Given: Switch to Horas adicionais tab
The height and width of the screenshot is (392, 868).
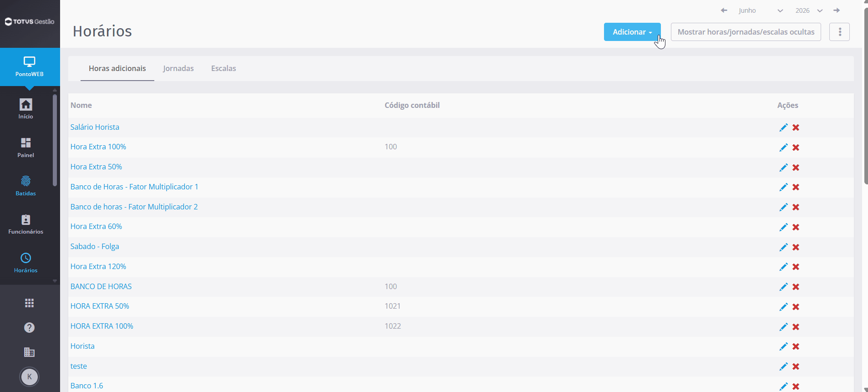Looking at the screenshot, I should (117, 68).
